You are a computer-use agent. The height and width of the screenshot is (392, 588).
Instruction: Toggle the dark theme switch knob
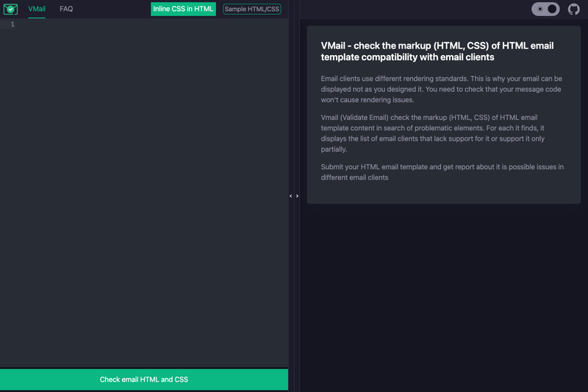click(x=552, y=9)
